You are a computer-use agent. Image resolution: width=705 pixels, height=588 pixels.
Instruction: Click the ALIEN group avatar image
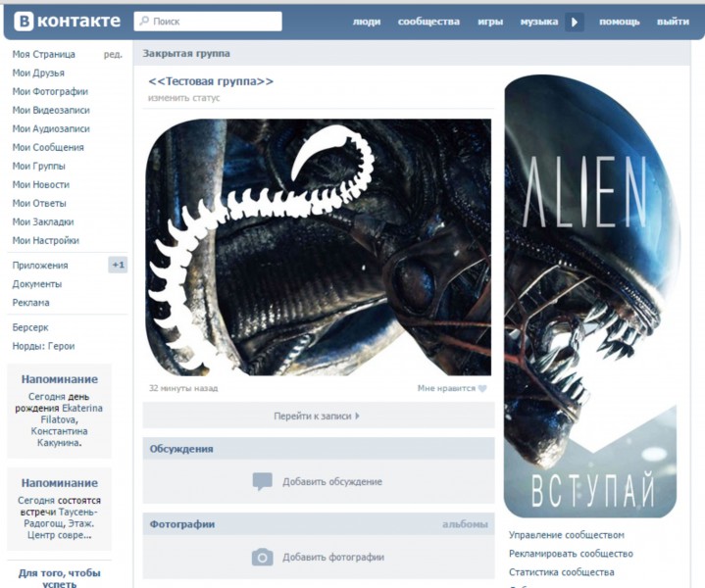[x=590, y=296]
